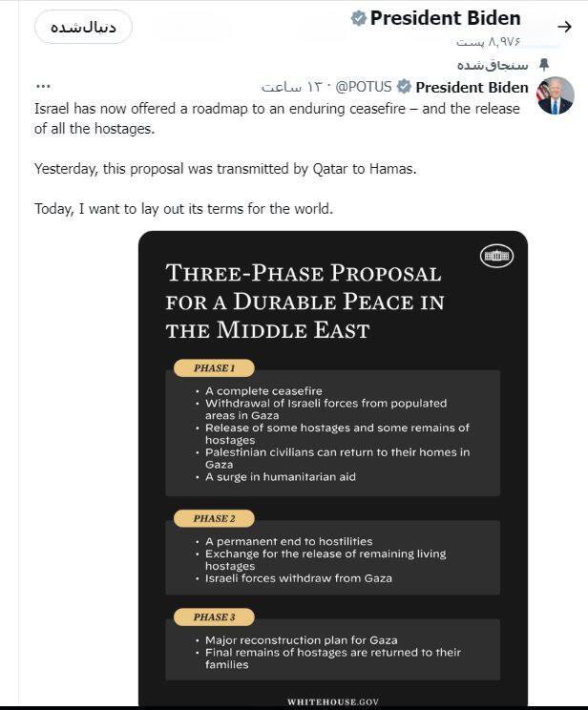Open the @POTUS handle link
The height and width of the screenshot is (710, 588).
click(x=364, y=87)
